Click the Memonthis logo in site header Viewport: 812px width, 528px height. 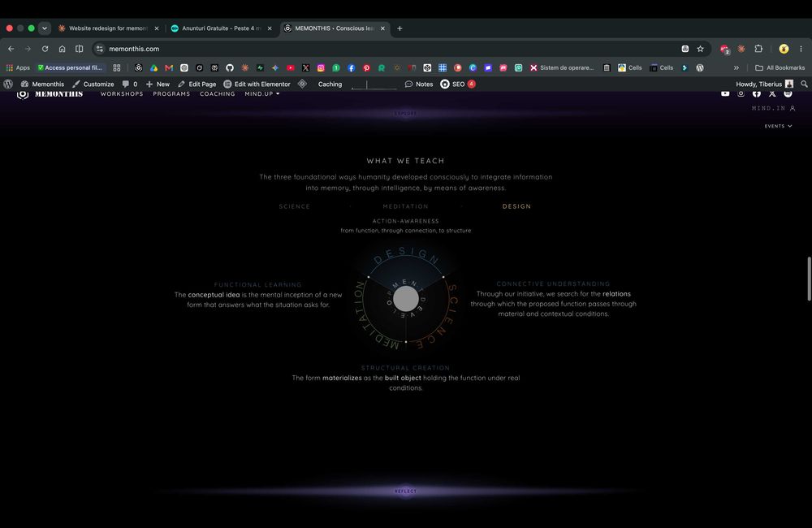pyautogui.click(x=50, y=94)
